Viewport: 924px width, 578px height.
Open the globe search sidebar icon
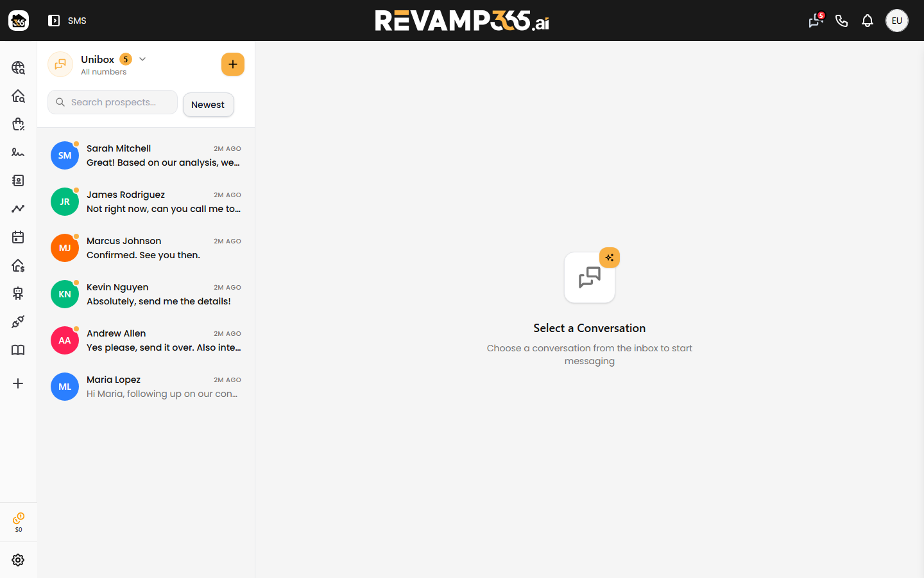18,67
